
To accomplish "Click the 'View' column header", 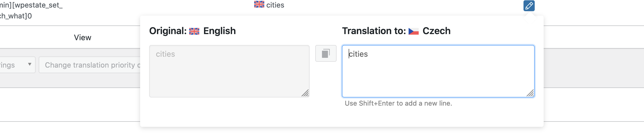I will [x=82, y=38].
